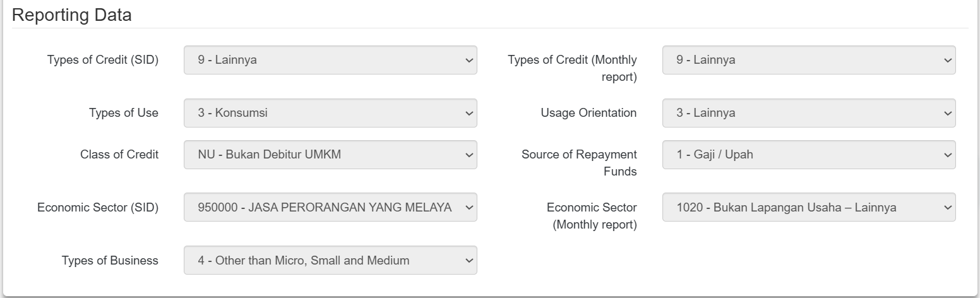980x298 pixels.
Task: Click the 'Reporting Data' section heading
Action: tap(71, 15)
